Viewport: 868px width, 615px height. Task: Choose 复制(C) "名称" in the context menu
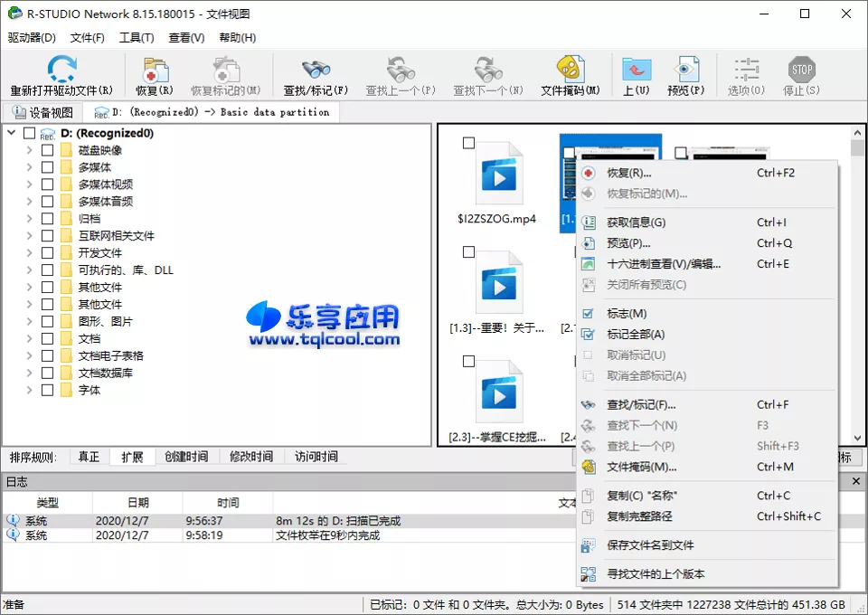pos(707,496)
